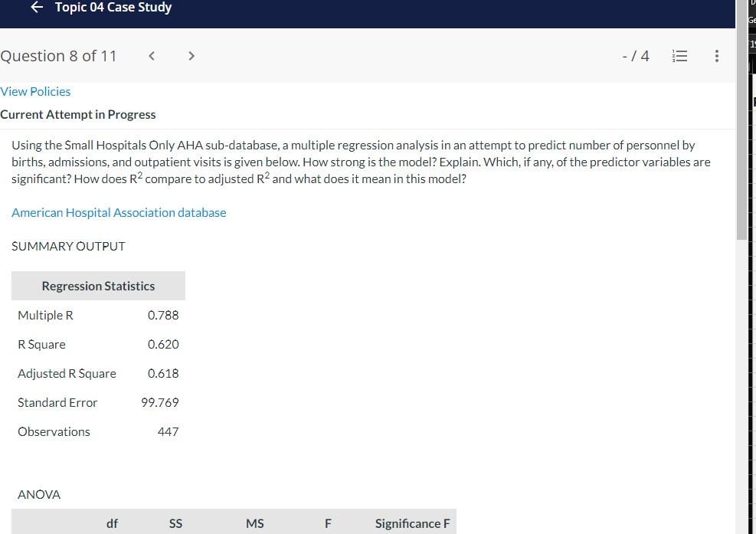Click the 'SUMMARY OUTPUT' label
The width and height of the screenshot is (756, 534).
pyautogui.click(x=68, y=247)
